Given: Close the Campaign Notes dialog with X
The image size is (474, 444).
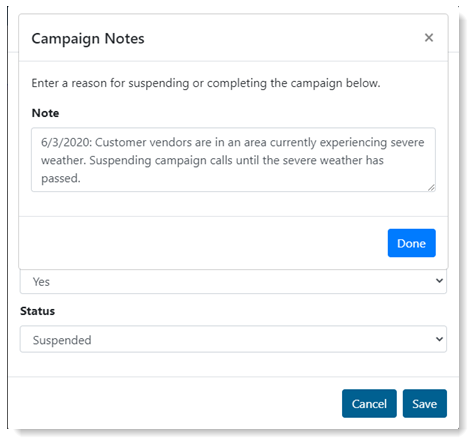Looking at the screenshot, I should [429, 38].
